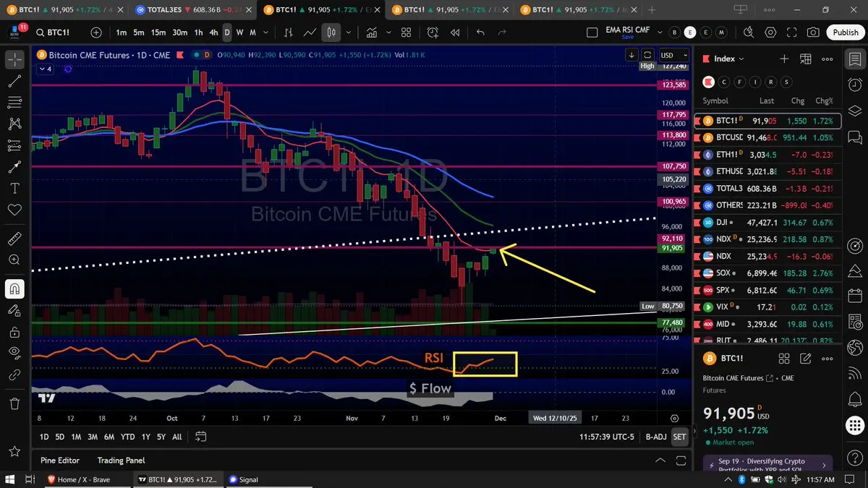Switch to weekly W timeframe

[x=240, y=33]
